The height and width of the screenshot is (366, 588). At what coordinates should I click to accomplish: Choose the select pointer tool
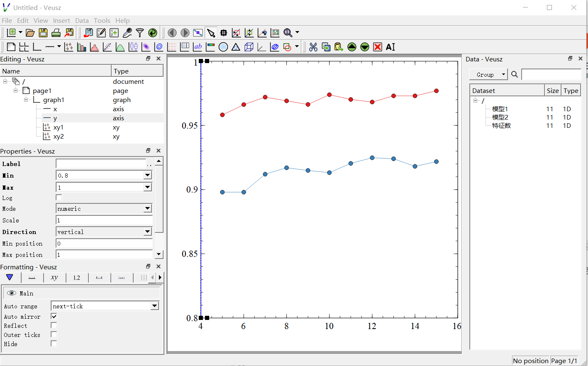coord(211,32)
